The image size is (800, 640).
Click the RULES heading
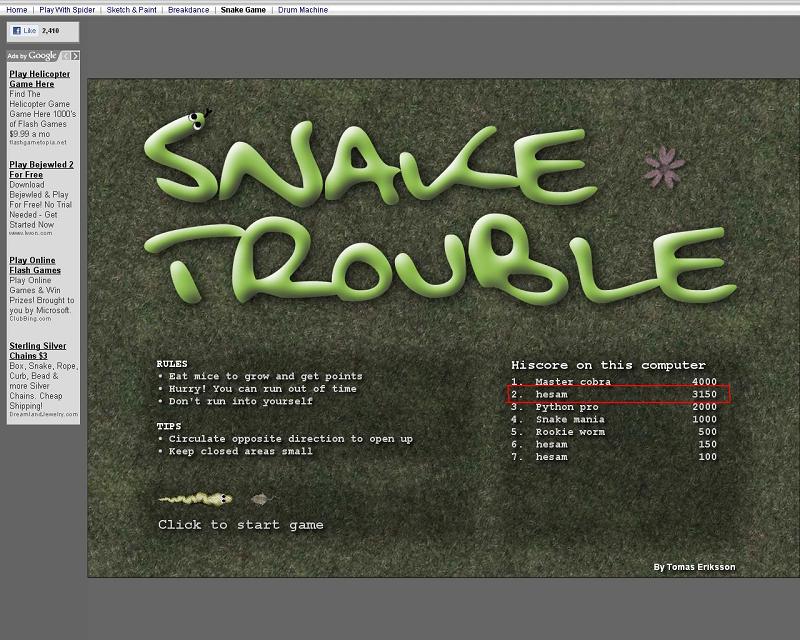pos(172,364)
